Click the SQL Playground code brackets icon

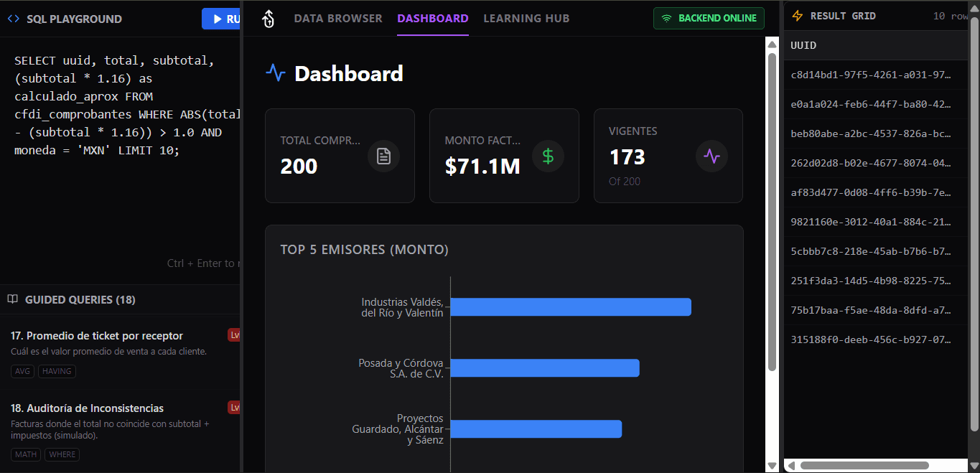pyautogui.click(x=14, y=19)
